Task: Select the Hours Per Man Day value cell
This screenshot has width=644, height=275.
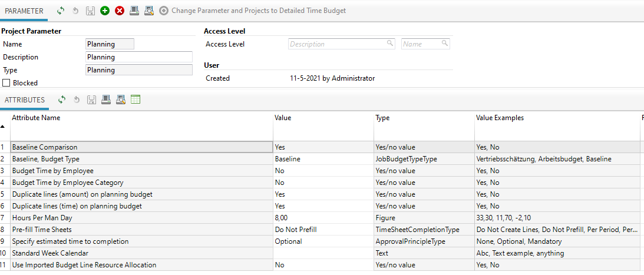Action: [x=323, y=218]
